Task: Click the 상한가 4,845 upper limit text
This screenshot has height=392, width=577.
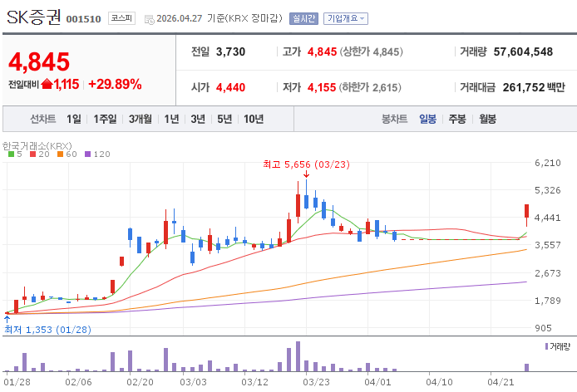Action: [x=371, y=51]
